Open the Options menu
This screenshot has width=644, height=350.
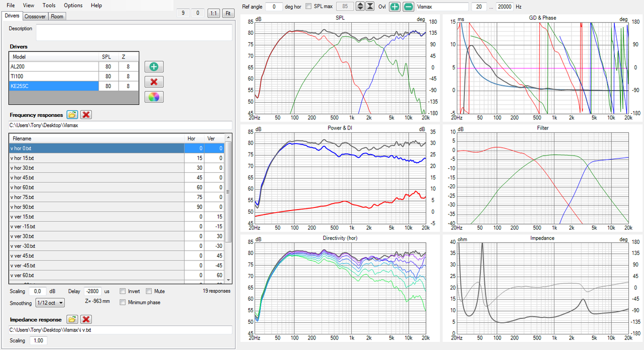click(x=73, y=5)
